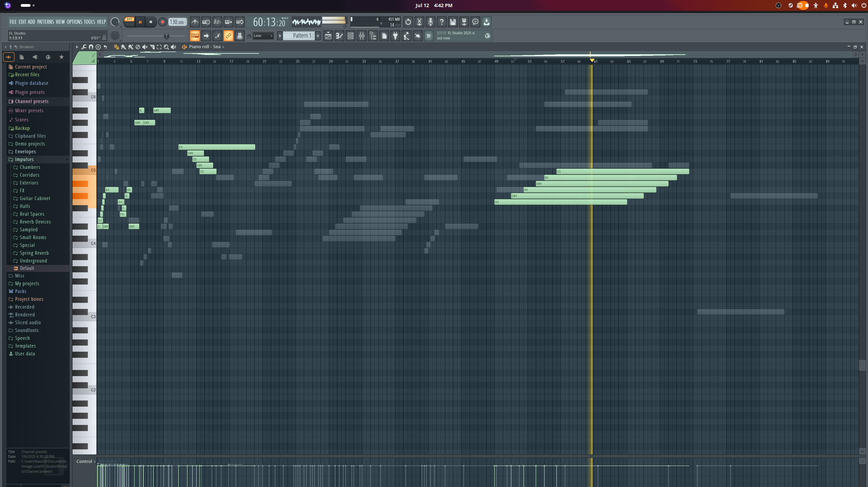Expand the My projects folder
This screenshot has height=487, width=868.
[27, 284]
